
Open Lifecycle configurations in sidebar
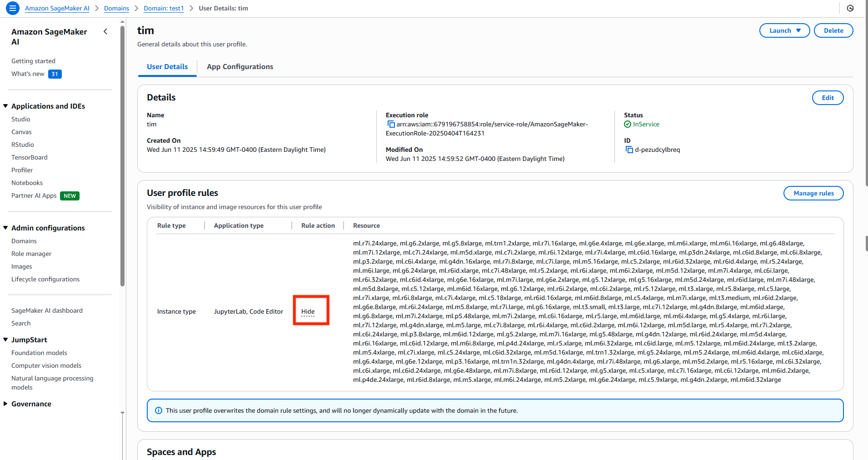click(45, 279)
